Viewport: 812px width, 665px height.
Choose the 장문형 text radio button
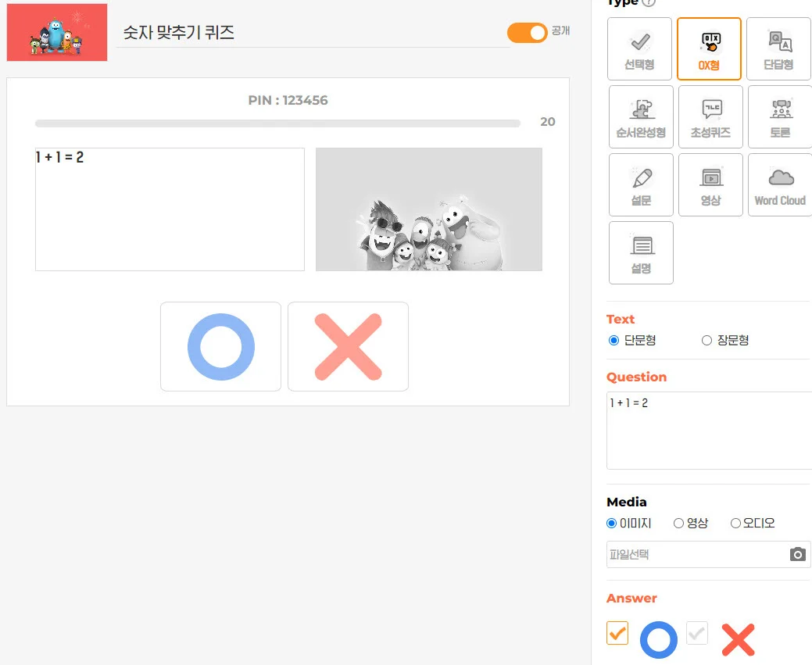point(706,340)
